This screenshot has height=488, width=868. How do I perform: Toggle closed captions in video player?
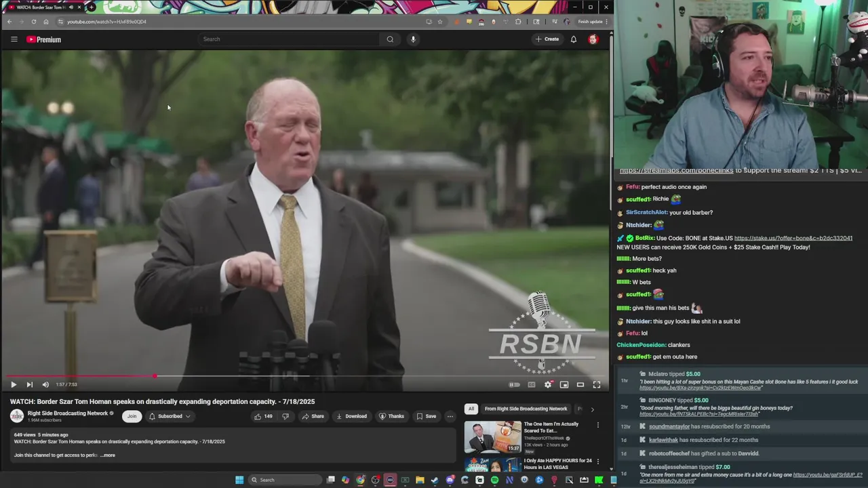(532, 384)
